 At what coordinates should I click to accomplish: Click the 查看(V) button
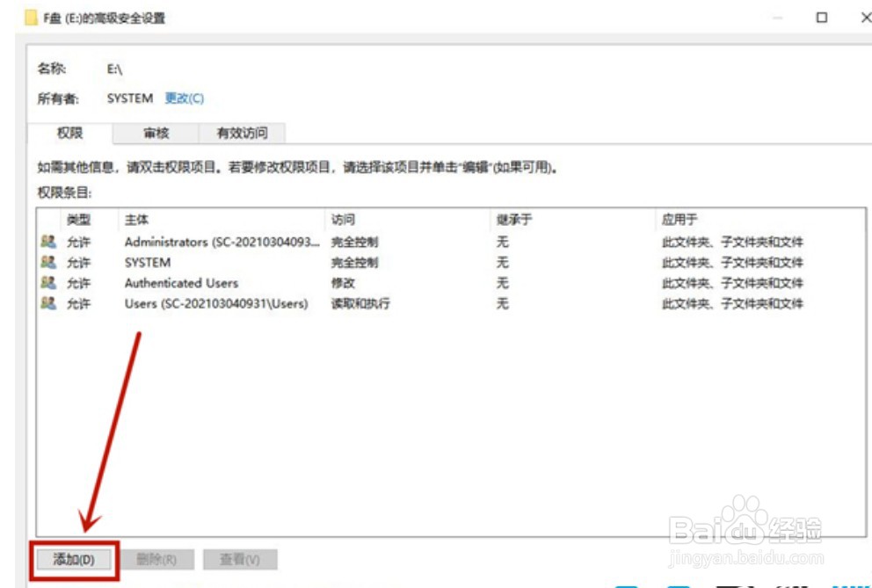pyautogui.click(x=240, y=559)
